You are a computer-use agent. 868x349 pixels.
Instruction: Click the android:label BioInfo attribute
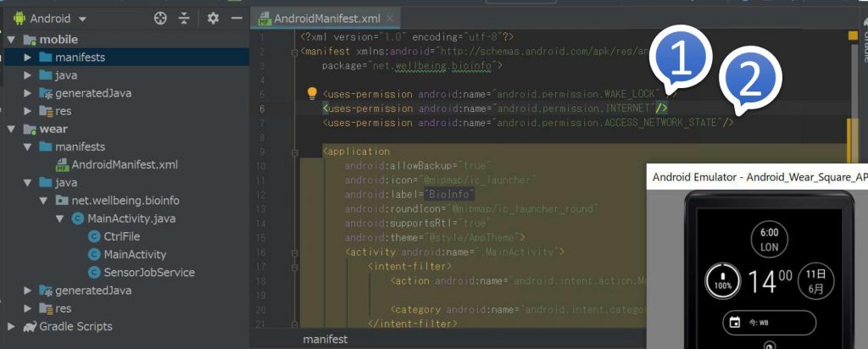(x=409, y=195)
